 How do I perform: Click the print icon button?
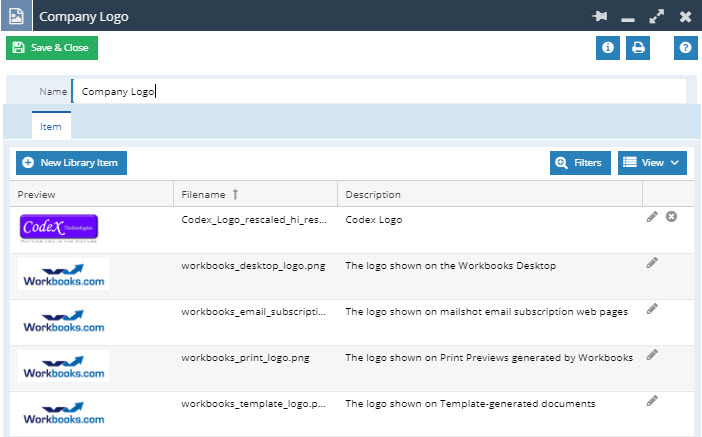[638, 48]
